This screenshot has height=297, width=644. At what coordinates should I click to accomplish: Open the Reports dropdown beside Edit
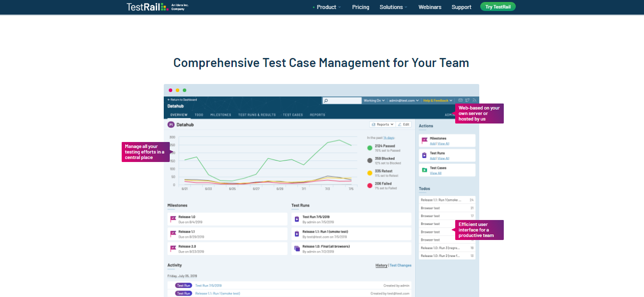coord(382,124)
